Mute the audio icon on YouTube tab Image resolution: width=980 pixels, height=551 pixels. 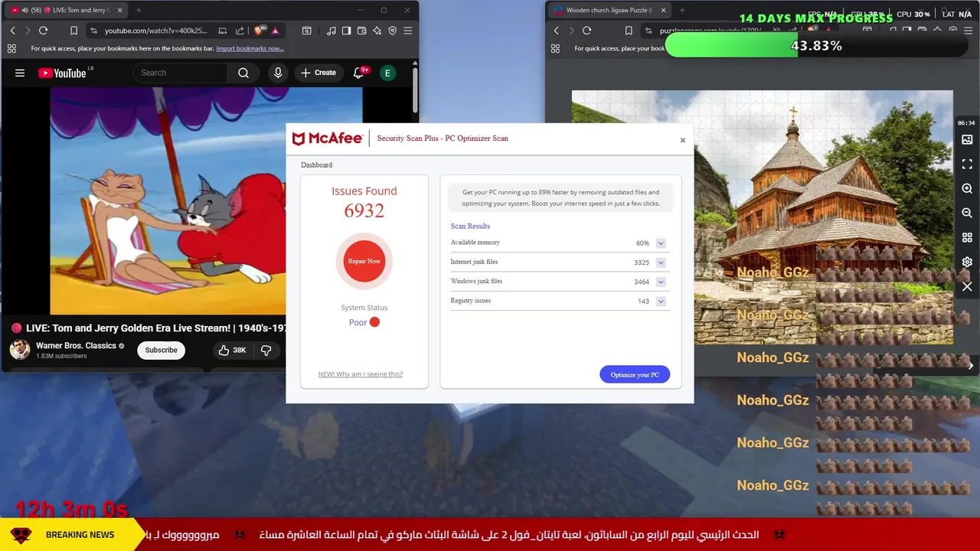click(24, 10)
